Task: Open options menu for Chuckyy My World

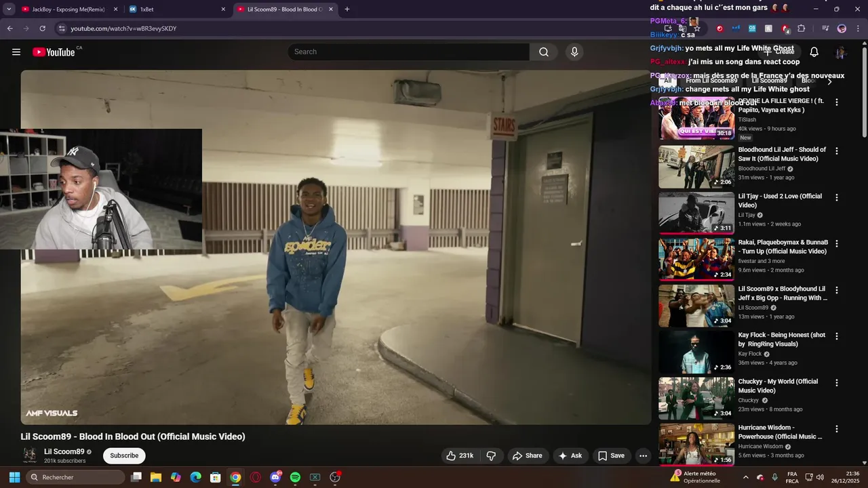Action: (x=837, y=383)
